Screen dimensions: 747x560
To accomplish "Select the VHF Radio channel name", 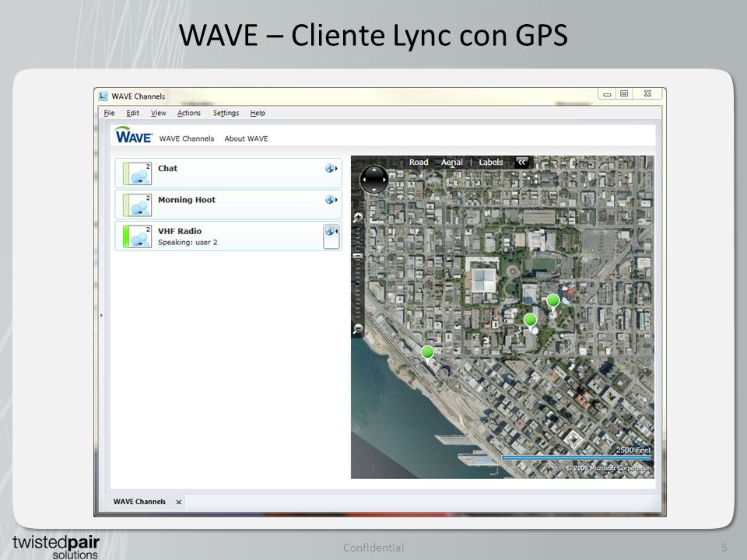I will pyautogui.click(x=180, y=231).
